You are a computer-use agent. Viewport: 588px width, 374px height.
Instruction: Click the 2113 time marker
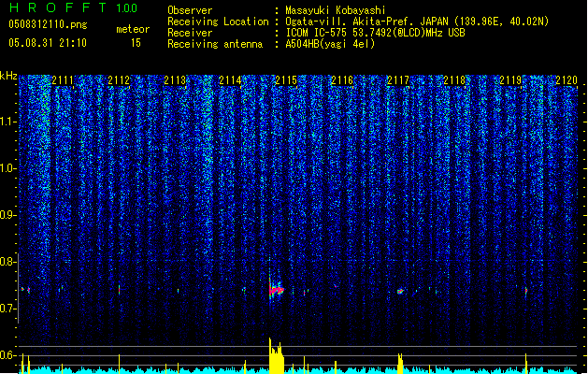pyautogui.click(x=175, y=80)
